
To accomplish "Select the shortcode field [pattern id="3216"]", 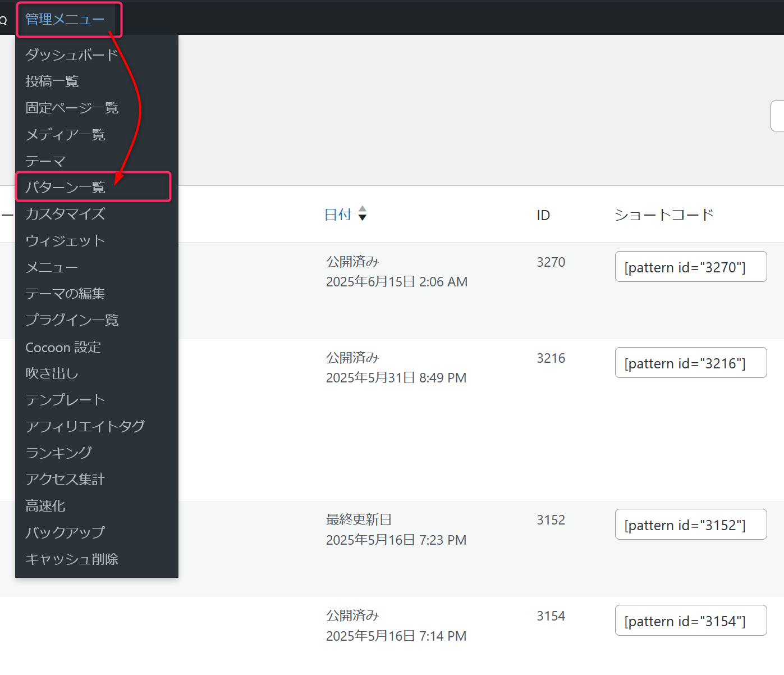I will (x=691, y=363).
